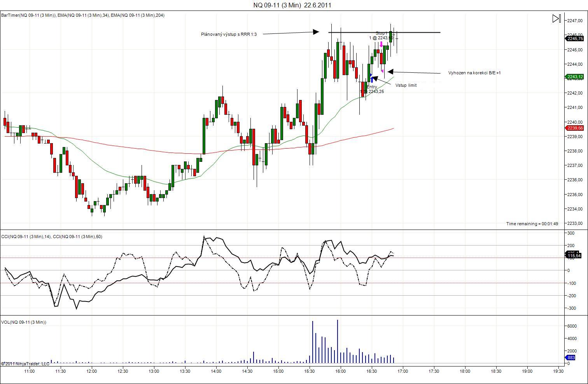Click the blue volume marker 883
The width and height of the screenshot is (588, 384).
pyautogui.click(x=571, y=358)
